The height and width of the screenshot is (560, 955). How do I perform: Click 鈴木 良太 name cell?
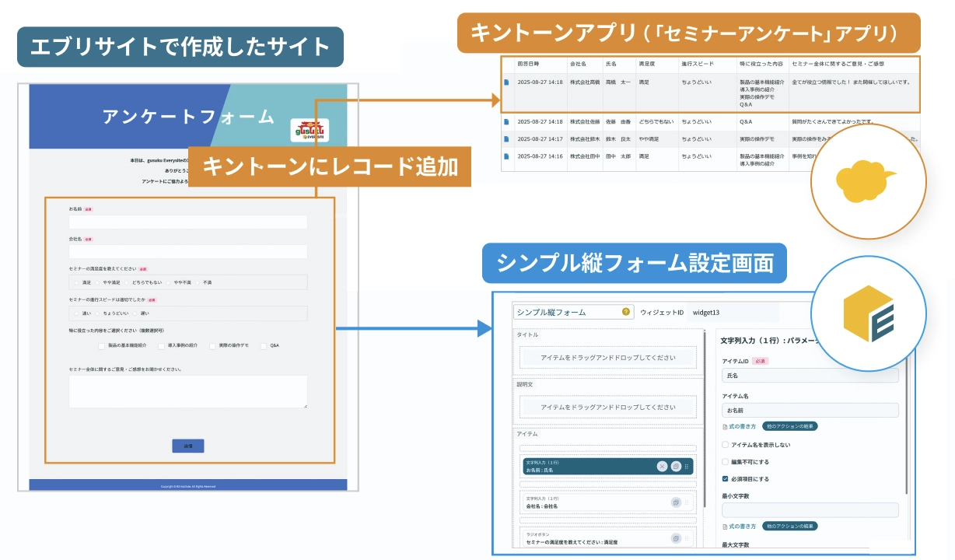point(617,139)
